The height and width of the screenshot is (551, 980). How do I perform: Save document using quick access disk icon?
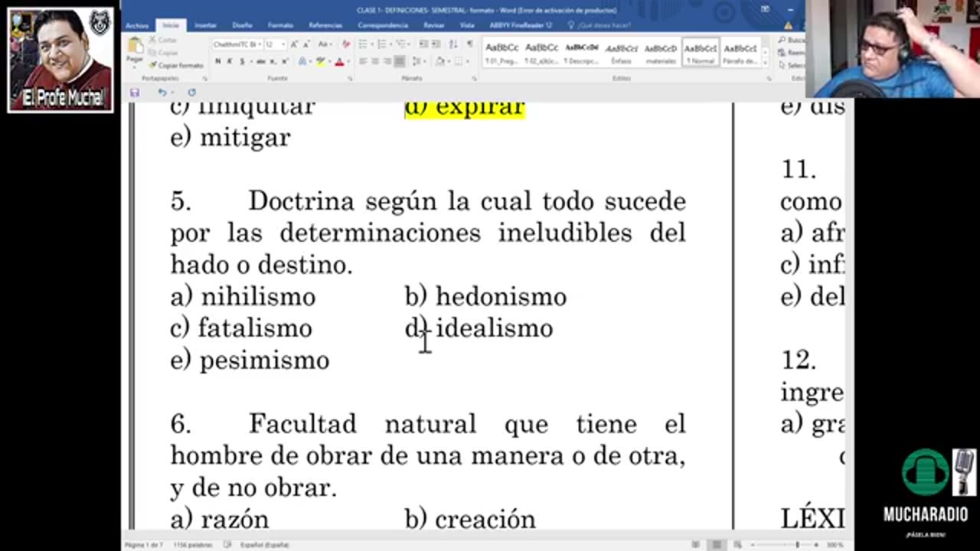point(135,93)
